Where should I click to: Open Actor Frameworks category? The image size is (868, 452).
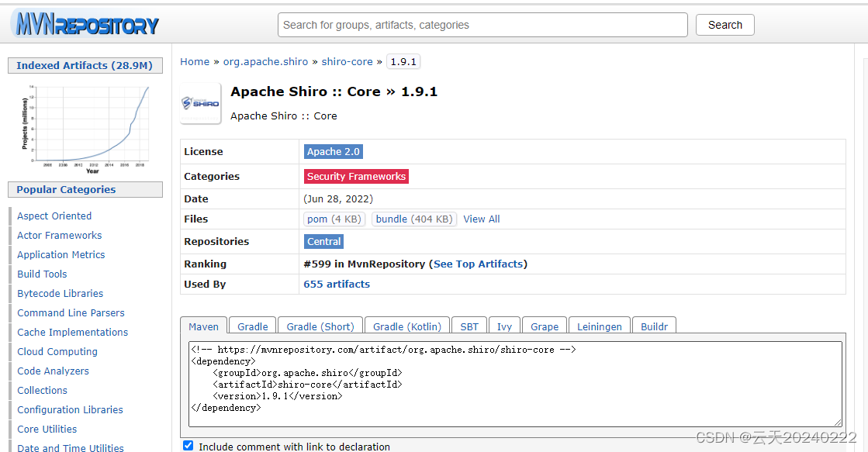tap(59, 235)
